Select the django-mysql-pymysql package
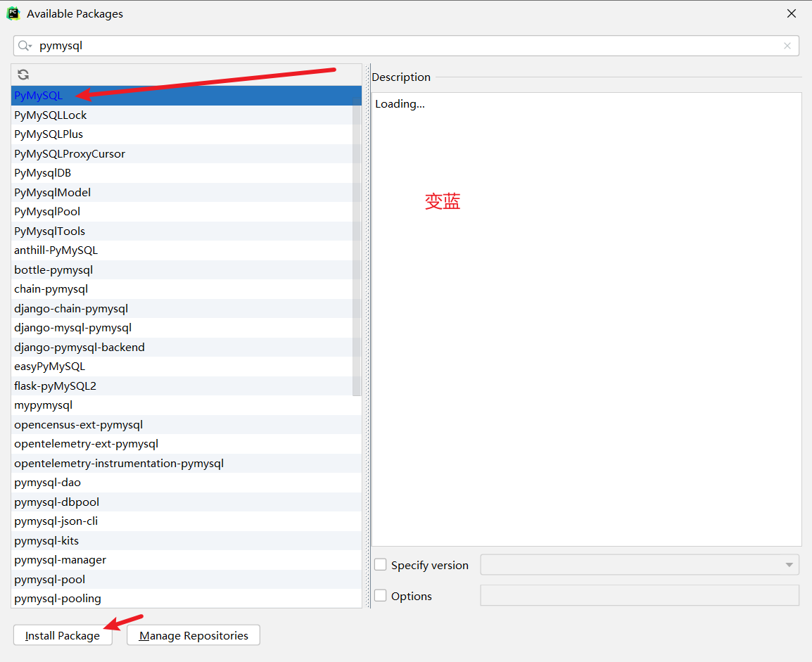812x662 pixels. (186, 328)
